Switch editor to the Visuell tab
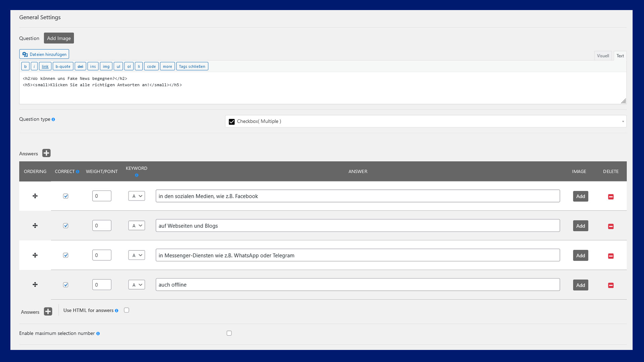Image resolution: width=644 pixels, height=362 pixels. pos(603,56)
